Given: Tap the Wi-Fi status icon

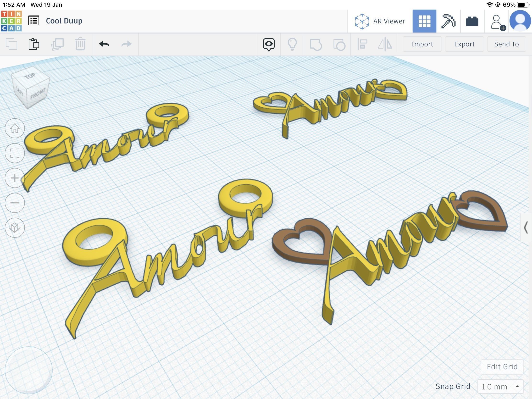Looking at the screenshot, I should 489,5.
